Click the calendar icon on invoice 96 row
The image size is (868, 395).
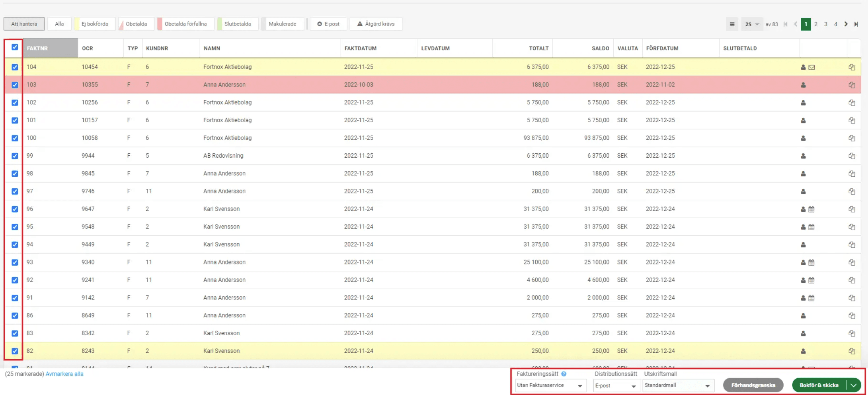coord(811,209)
